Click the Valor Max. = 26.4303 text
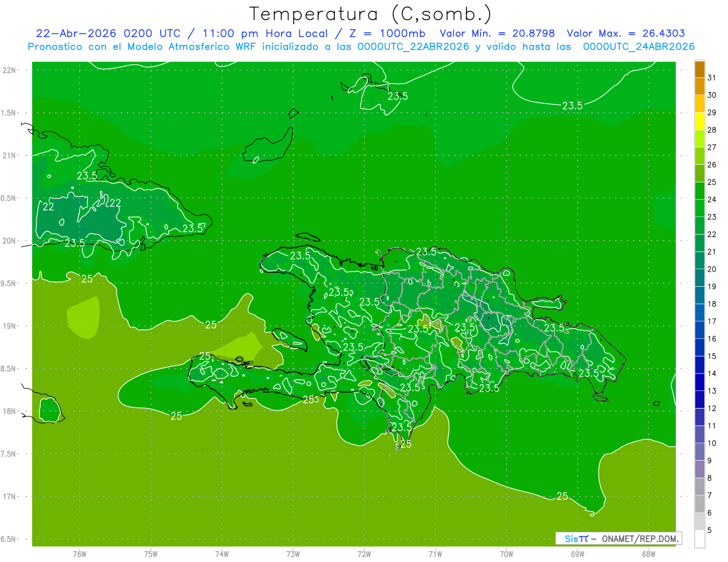728x562 pixels. pos(625,33)
